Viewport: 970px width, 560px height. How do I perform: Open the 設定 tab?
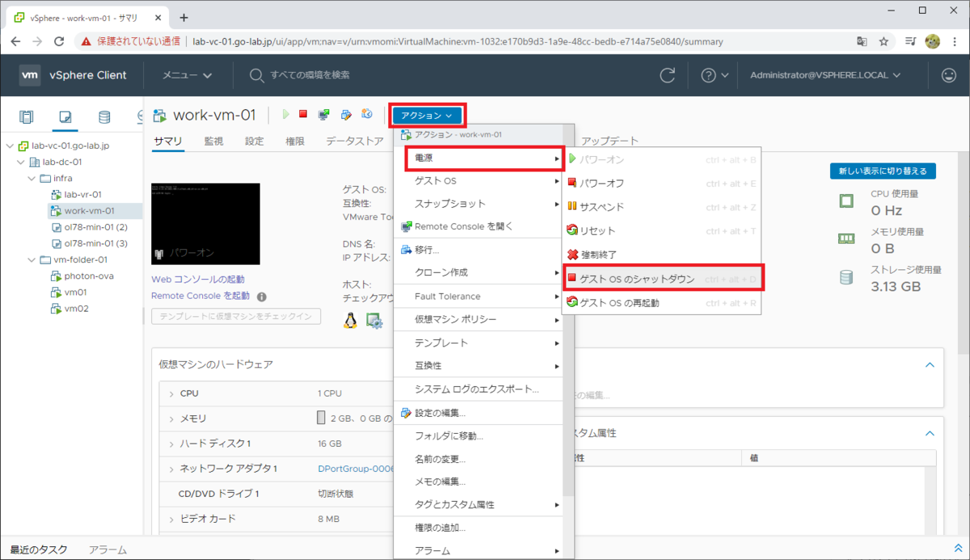pyautogui.click(x=254, y=141)
